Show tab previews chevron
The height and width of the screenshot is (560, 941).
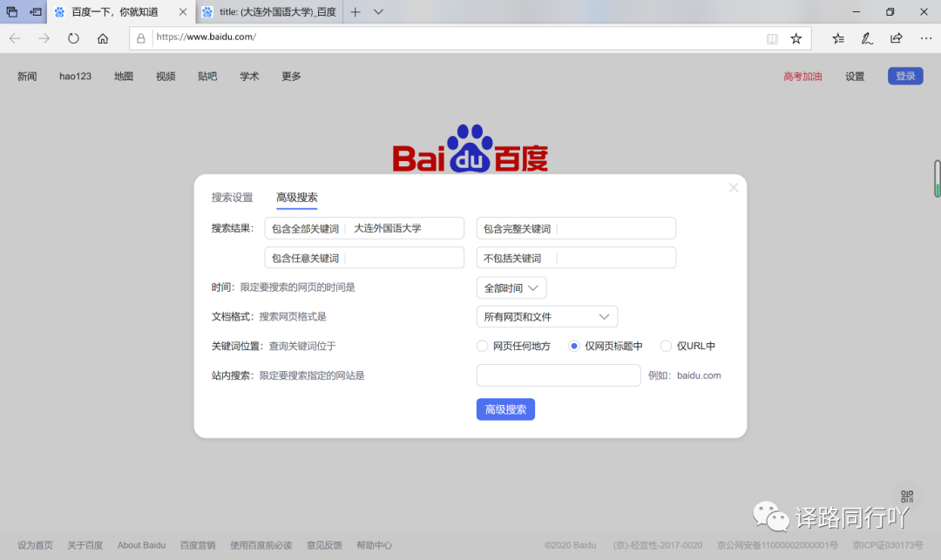(x=378, y=12)
